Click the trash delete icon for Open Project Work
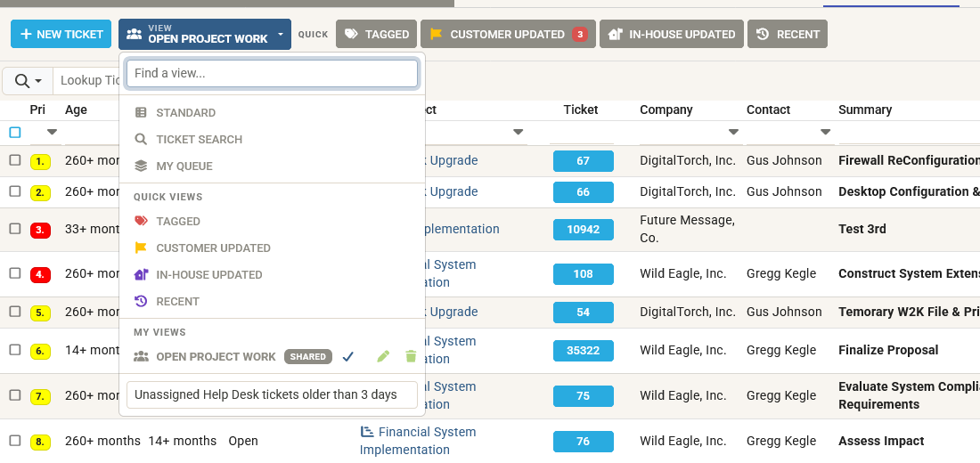This screenshot has width=980, height=463. 411,356
